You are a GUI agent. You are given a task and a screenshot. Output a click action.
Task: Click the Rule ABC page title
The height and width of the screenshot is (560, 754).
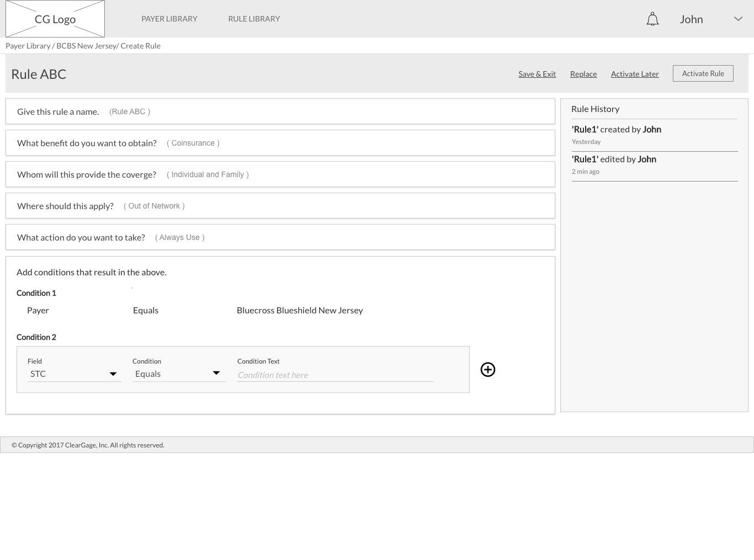pos(39,74)
